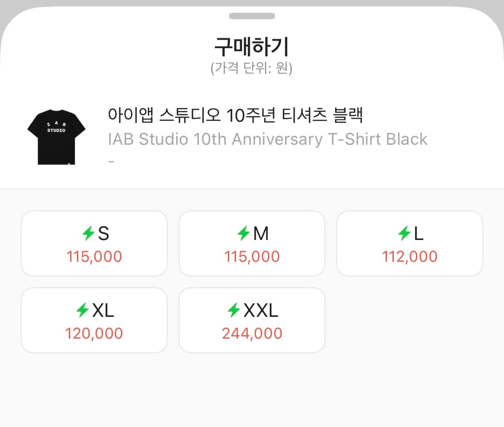Screen dimensions: 504x427
Task: Click the XXL price 244,000
Action: 252,333
